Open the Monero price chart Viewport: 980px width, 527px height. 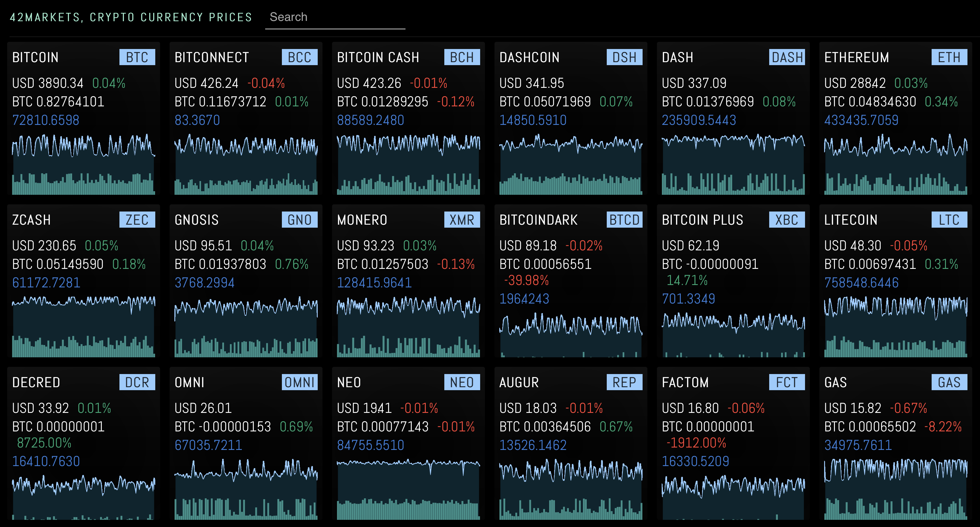[408, 327]
